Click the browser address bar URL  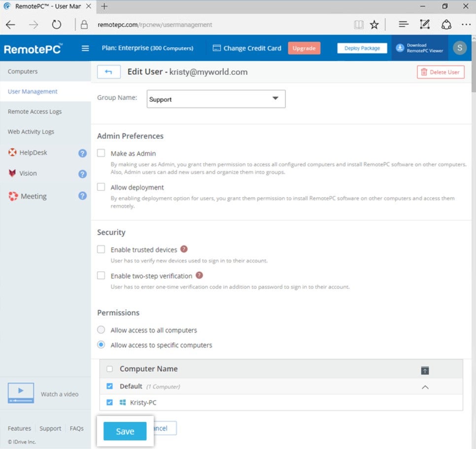click(x=155, y=25)
